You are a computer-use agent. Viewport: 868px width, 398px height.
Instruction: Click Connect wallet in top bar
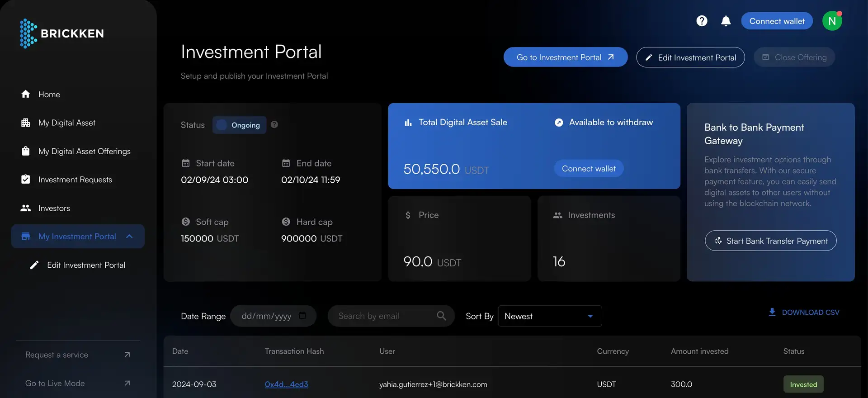(777, 21)
